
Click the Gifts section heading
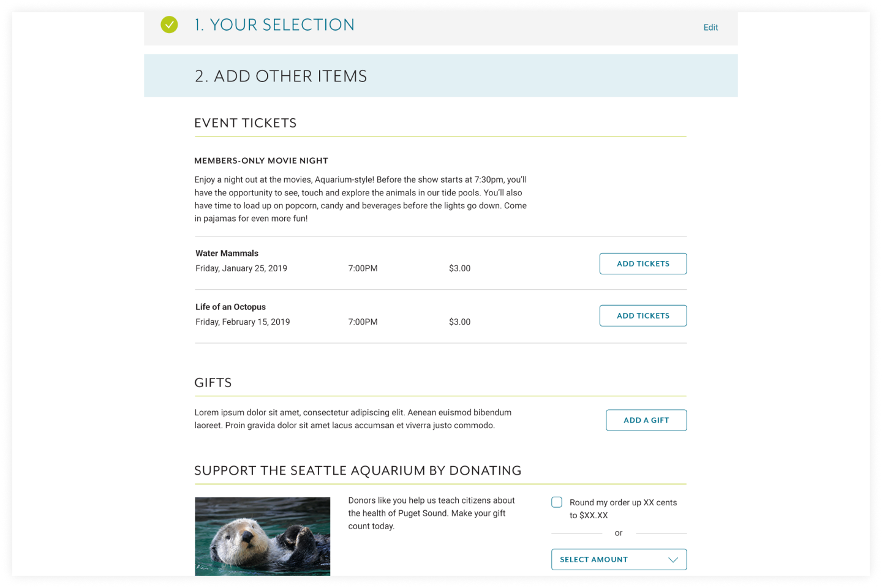click(213, 383)
